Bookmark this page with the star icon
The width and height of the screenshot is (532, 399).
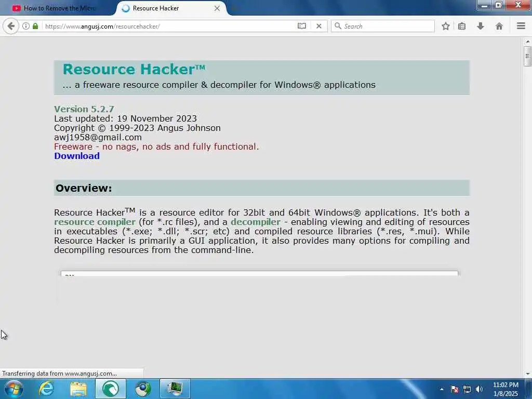[445, 26]
